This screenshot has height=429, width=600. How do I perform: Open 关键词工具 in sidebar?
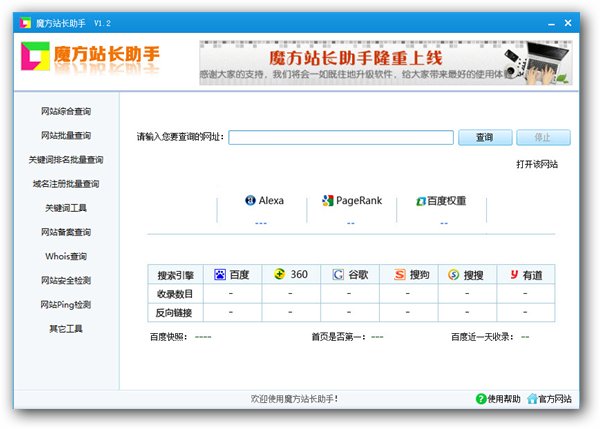click(66, 208)
